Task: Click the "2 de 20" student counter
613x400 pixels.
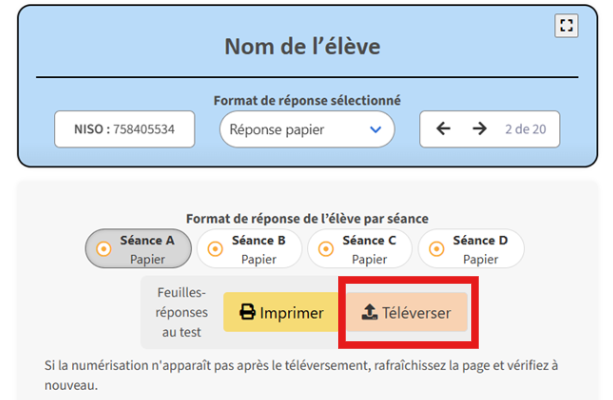Action: click(x=524, y=129)
